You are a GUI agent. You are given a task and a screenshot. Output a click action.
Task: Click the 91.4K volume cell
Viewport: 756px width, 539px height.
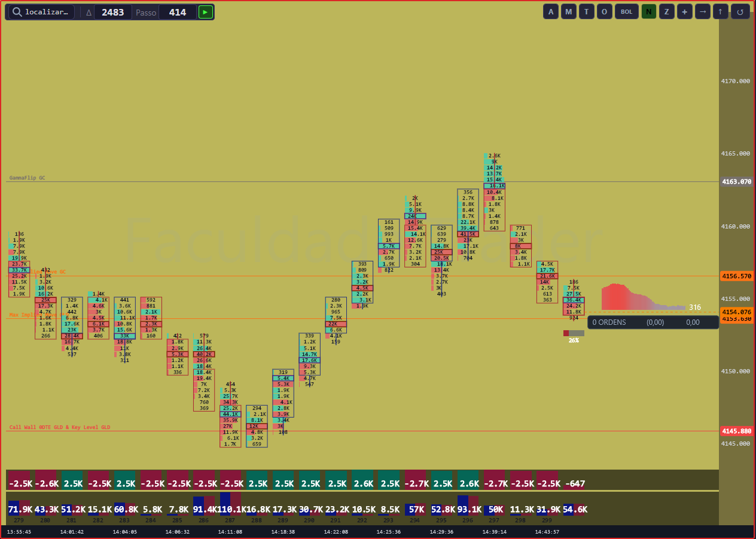(x=205, y=510)
